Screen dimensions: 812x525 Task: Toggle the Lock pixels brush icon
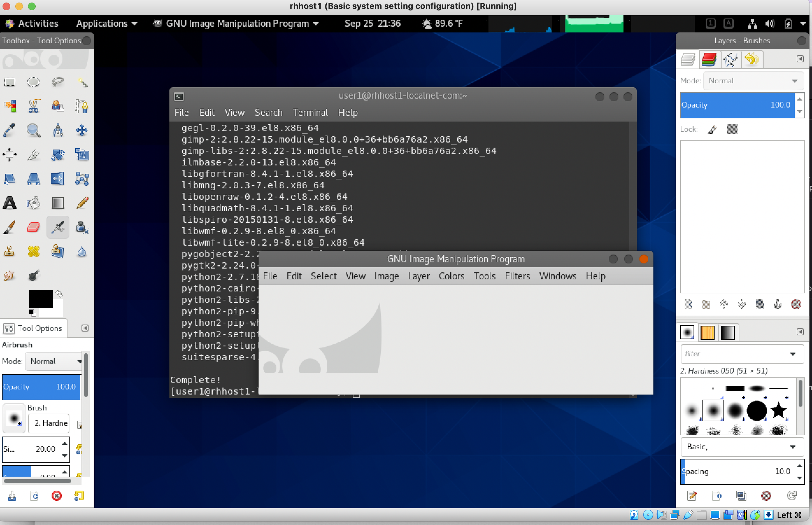(712, 129)
